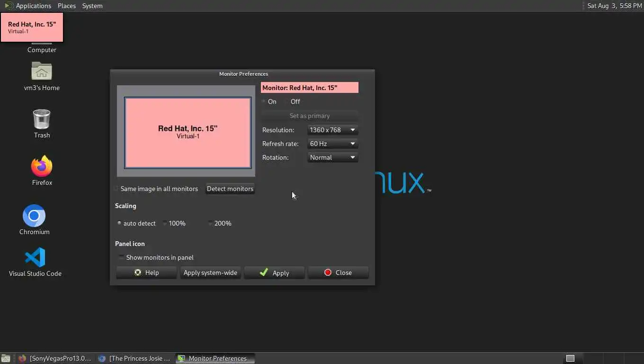
Task: Click Apply system-wide button
Action: 210,273
